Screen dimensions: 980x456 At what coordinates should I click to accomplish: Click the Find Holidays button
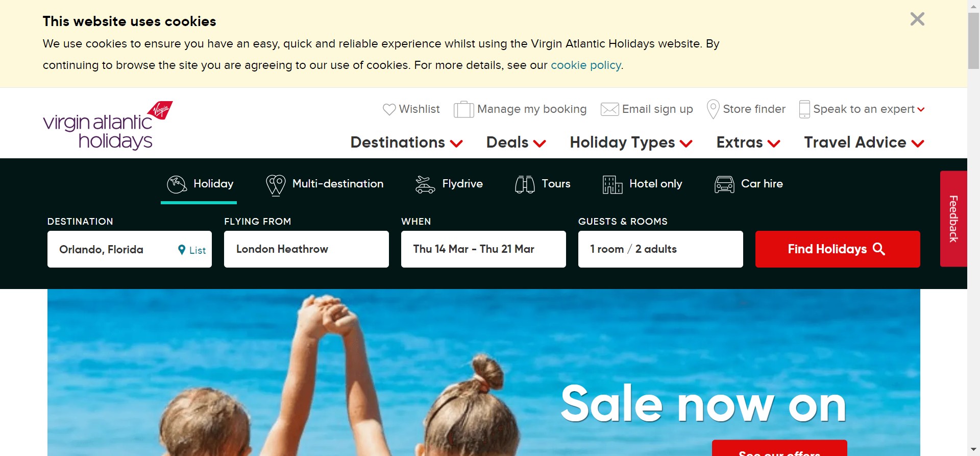pos(838,249)
